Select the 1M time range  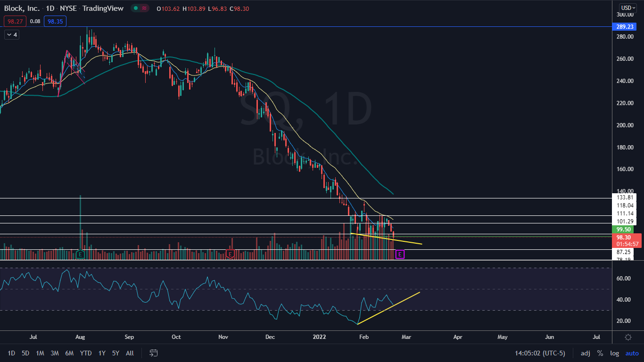click(x=40, y=353)
